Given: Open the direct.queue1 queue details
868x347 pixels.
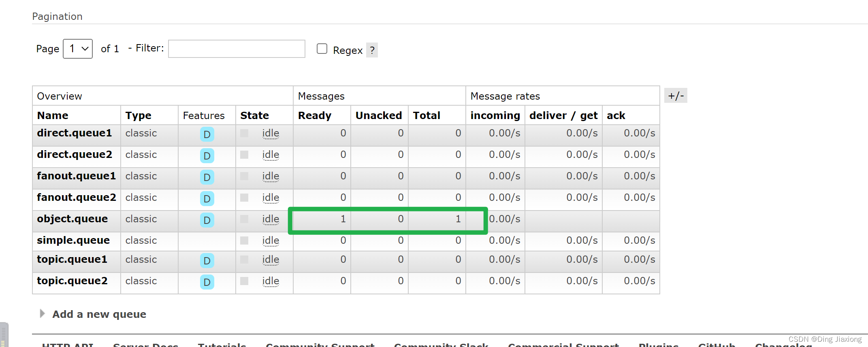Looking at the screenshot, I should click(x=75, y=133).
